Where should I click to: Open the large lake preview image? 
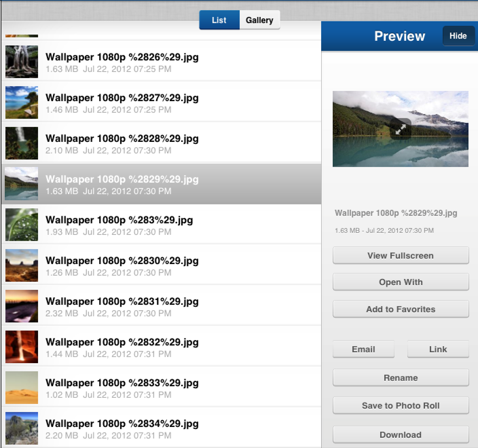[401, 129]
